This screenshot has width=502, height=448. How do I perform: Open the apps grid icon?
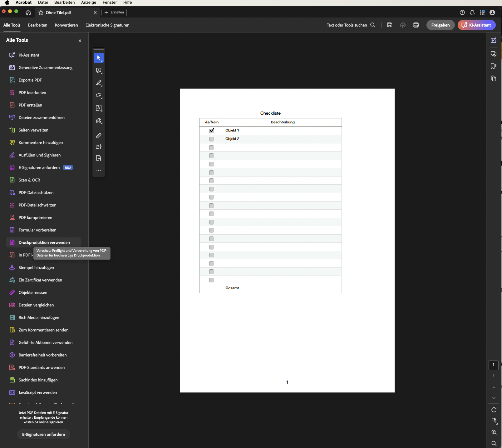482,12
